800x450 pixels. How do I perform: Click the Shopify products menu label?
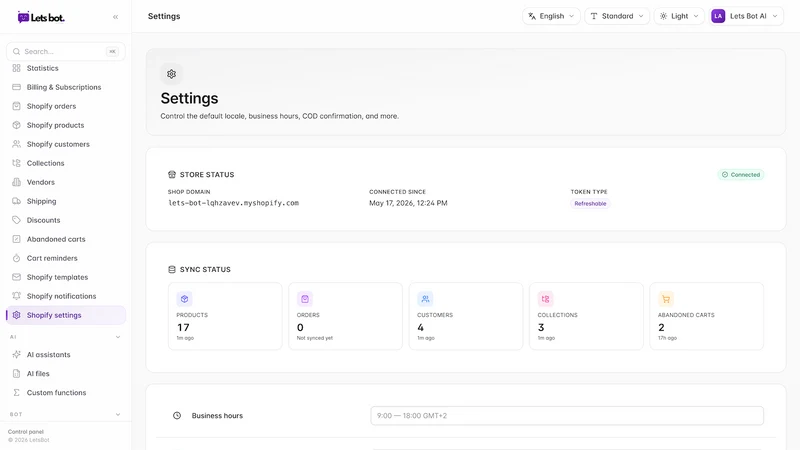pyautogui.click(x=56, y=125)
